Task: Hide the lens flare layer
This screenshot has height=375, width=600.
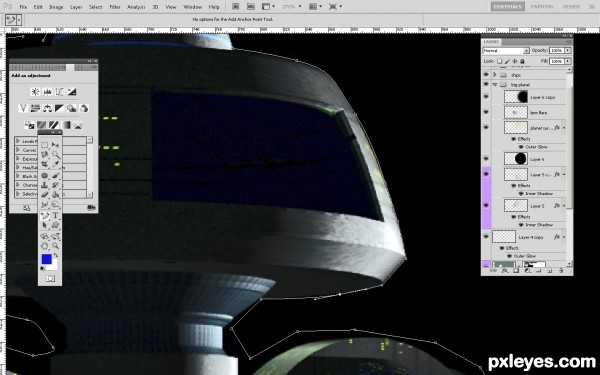Action: (x=486, y=112)
